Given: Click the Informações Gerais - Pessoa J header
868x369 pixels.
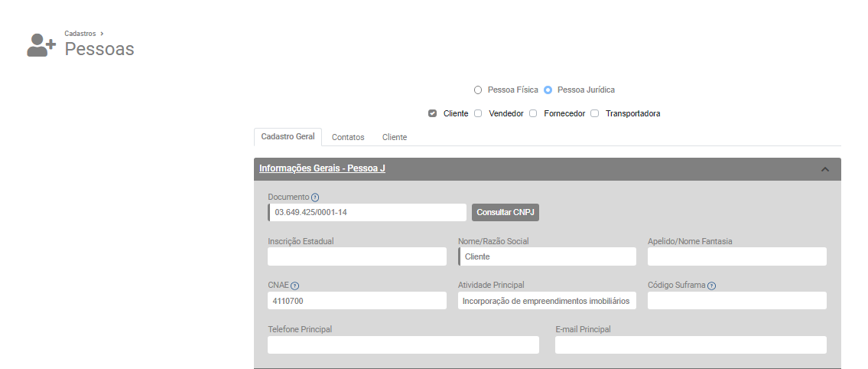Looking at the screenshot, I should point(322,168).
